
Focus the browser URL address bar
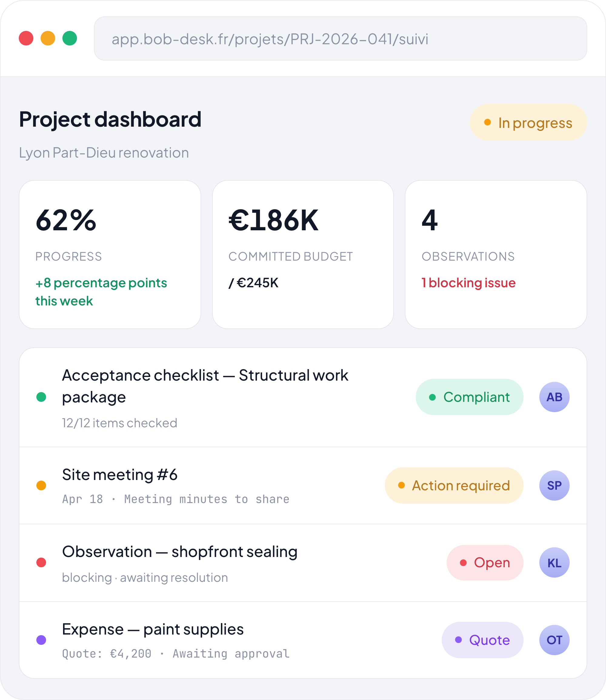[340, 38]
